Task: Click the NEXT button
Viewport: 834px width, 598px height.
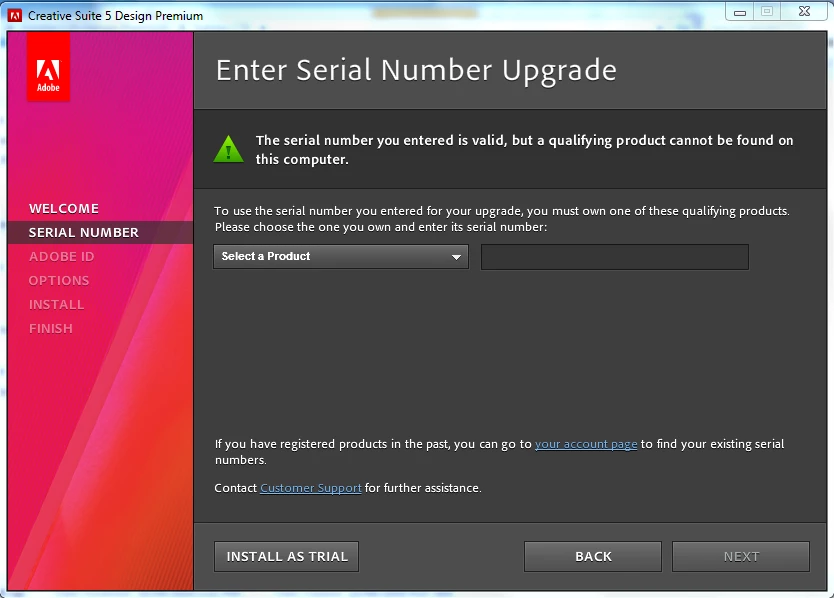Action: pos(741,557)
